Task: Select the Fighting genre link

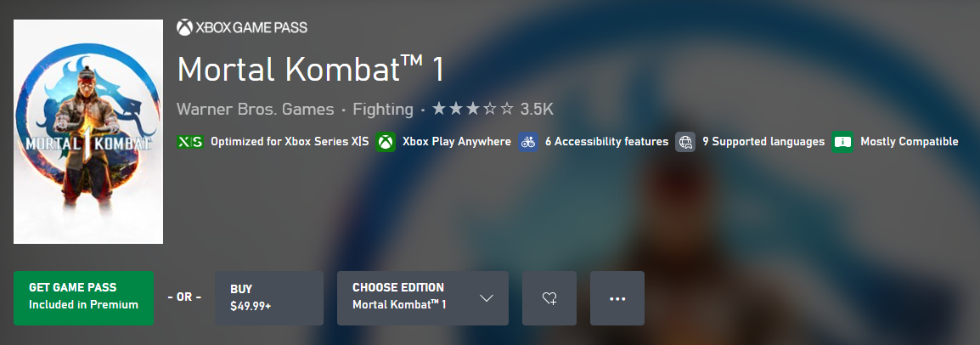Action: click(382, 110)
